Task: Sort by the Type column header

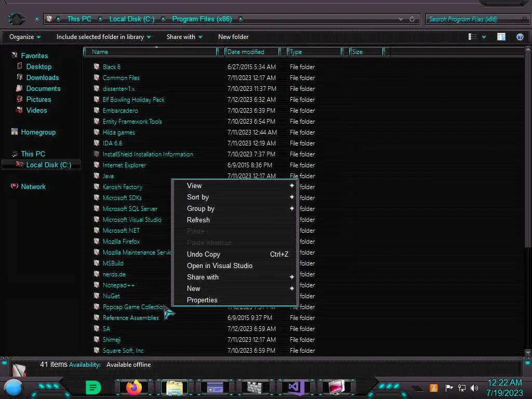Action: pos(314,52)
